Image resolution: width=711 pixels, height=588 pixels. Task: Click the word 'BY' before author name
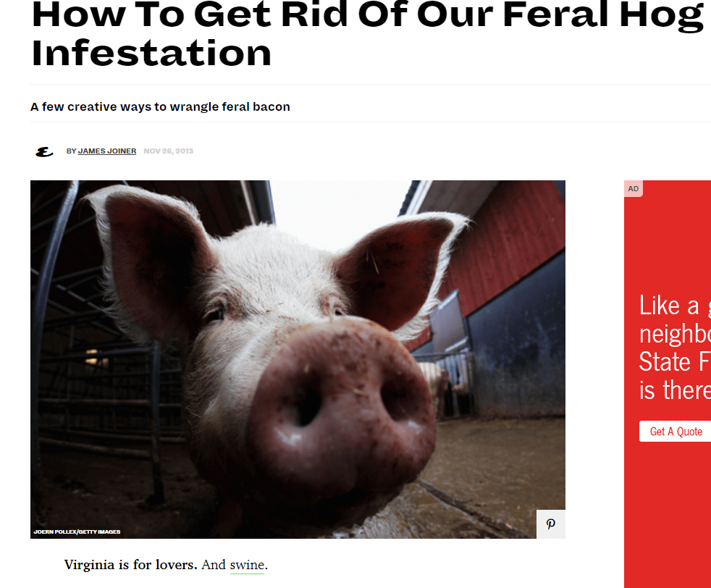pos(71,151)
